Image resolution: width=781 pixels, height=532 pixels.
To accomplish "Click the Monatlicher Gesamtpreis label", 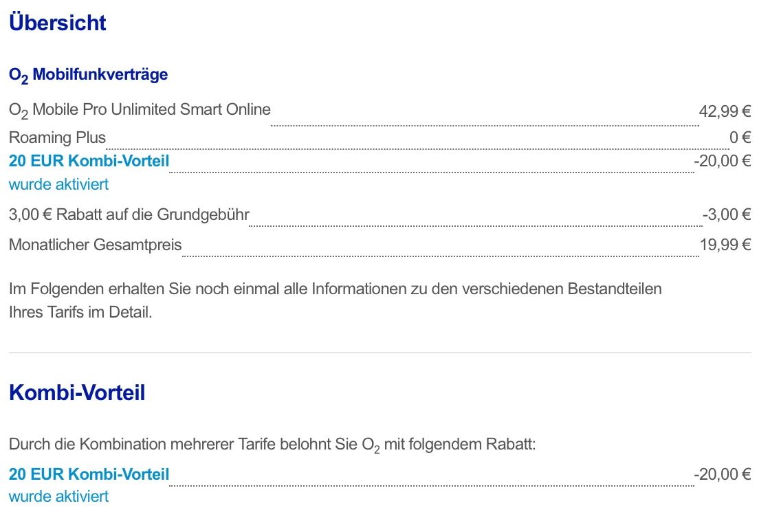I will pyautogui.click(x=95, y=245).
